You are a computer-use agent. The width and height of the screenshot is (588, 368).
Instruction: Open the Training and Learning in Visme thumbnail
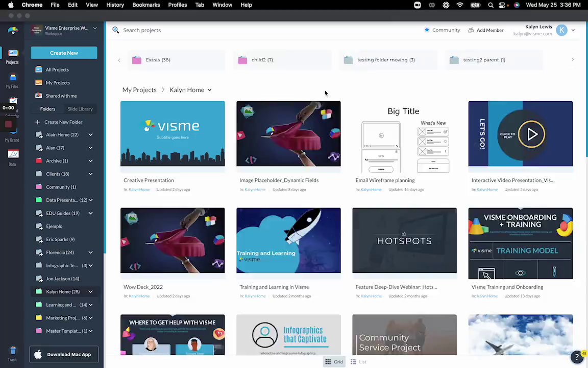pyautogui.click(x=288, y=240)
